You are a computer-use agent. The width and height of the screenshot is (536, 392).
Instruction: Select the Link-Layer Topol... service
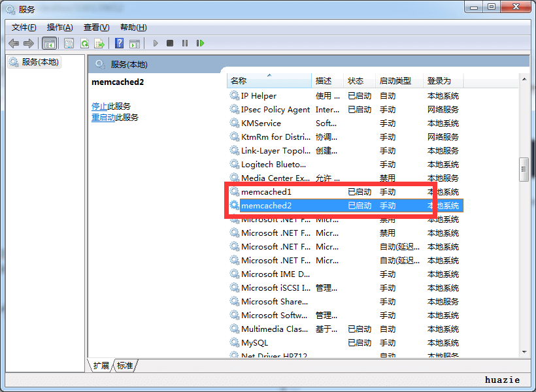click(x=345, y=151)
